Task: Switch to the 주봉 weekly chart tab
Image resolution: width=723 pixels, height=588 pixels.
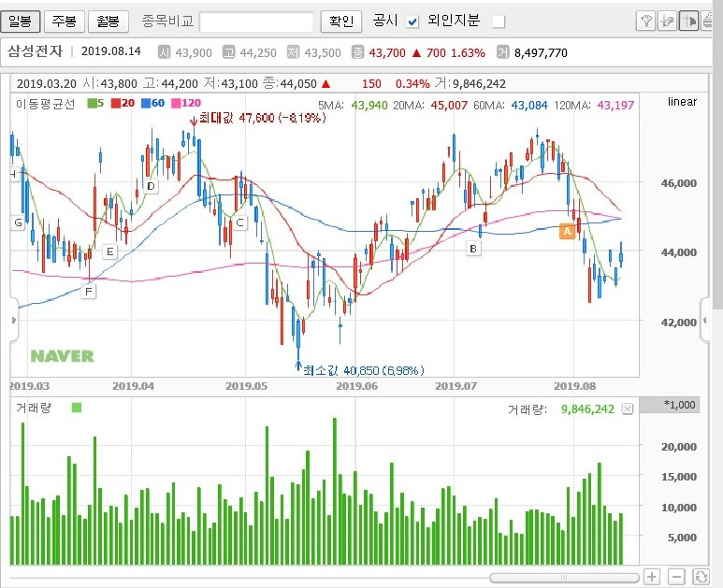Action: pos(65,22)
